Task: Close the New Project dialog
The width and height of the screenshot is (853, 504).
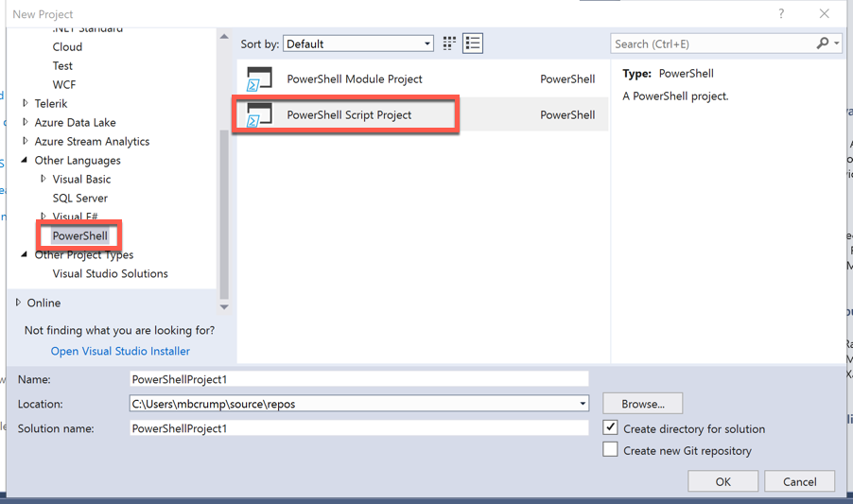Action: (x=825, y=13)
